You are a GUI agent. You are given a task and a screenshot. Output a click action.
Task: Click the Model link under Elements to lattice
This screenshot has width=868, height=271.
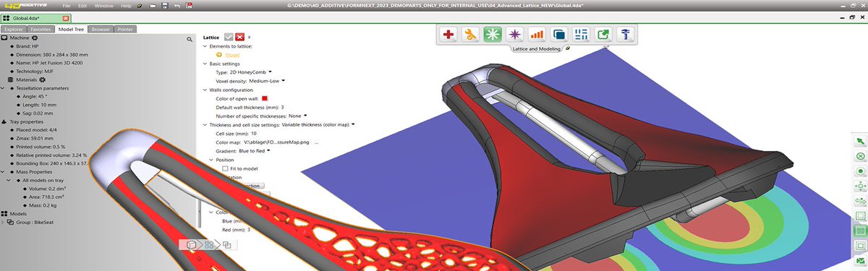[232, 54]
